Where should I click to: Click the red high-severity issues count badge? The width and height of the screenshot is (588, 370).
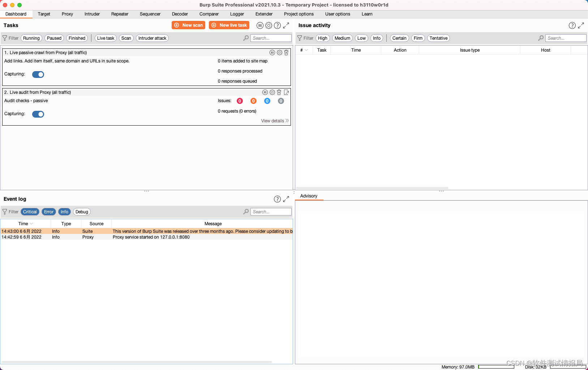pyautogui.click(x=240, y=101)
